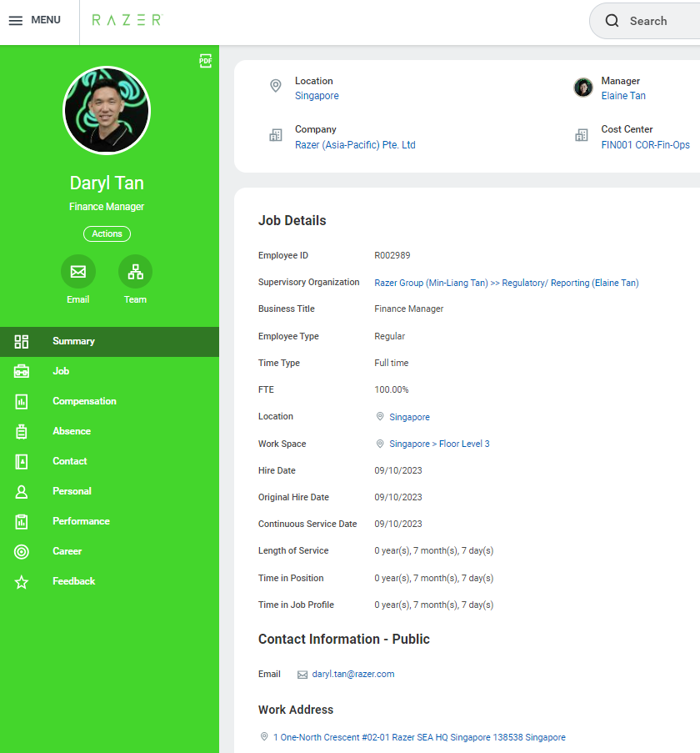Click the Feedback star icon
The width and height of the screenshot is (700, 753).
coord(22,581)
